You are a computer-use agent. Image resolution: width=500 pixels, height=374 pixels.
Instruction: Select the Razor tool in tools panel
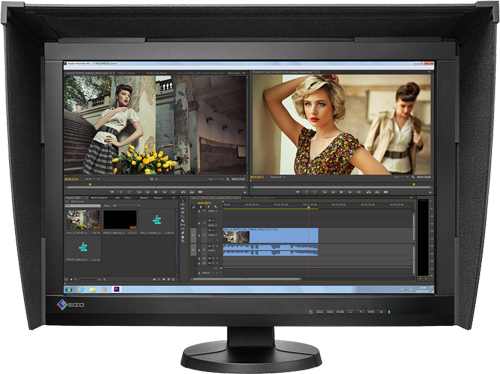point(183,221)
